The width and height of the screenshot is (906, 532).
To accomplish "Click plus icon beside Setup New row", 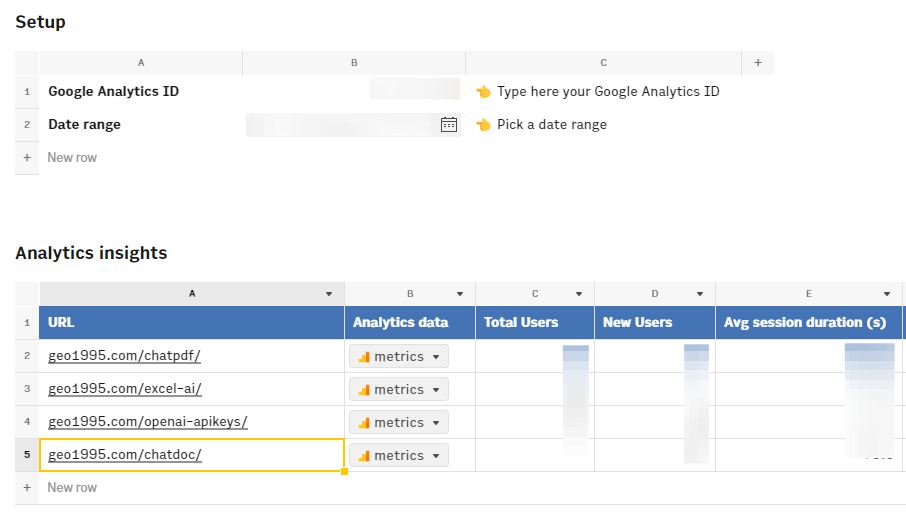I will [x=27, y=158].
